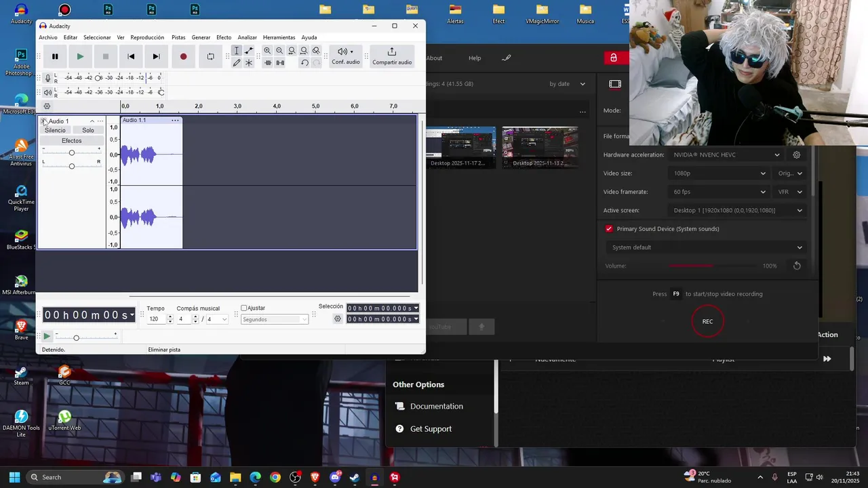Image resolution: width=868 pixels, height=488 pixels.
Task: Open Windows Start menu
Action: coord(14,477)
